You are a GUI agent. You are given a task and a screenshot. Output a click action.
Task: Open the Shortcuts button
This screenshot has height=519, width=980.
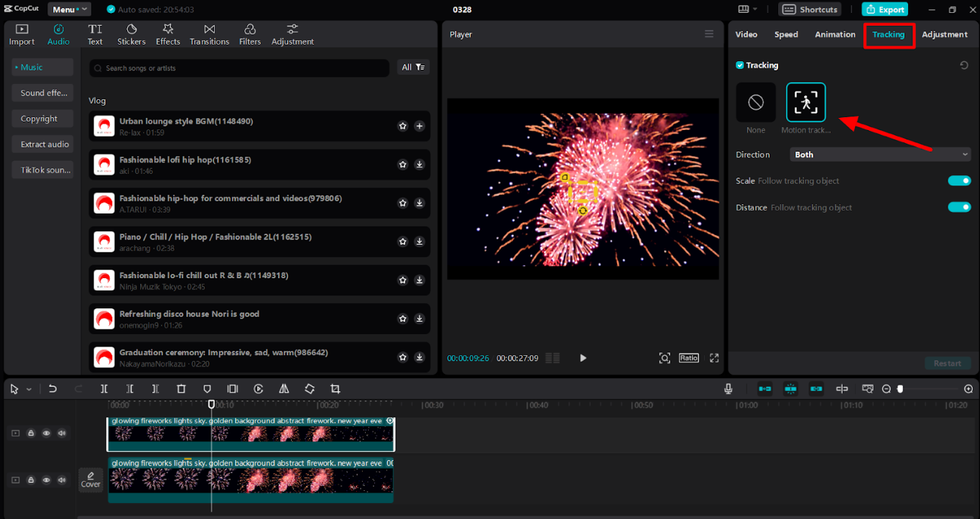tap(810, 9)
